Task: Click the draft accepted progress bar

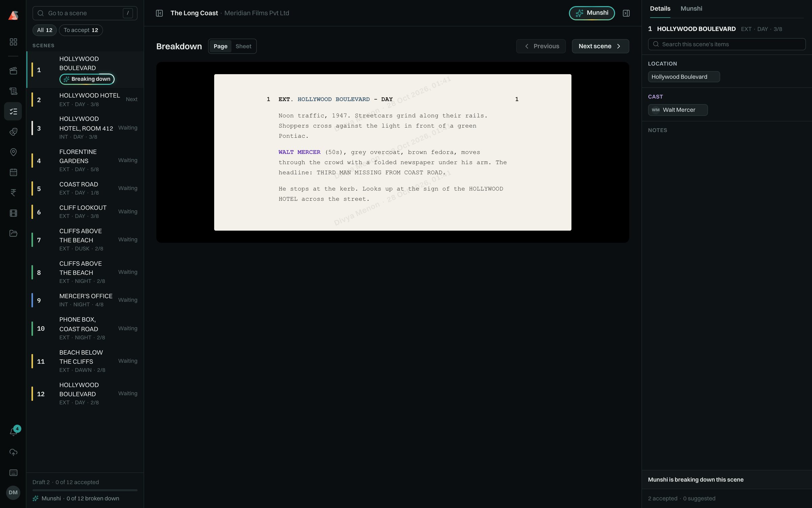Action: 85,490
